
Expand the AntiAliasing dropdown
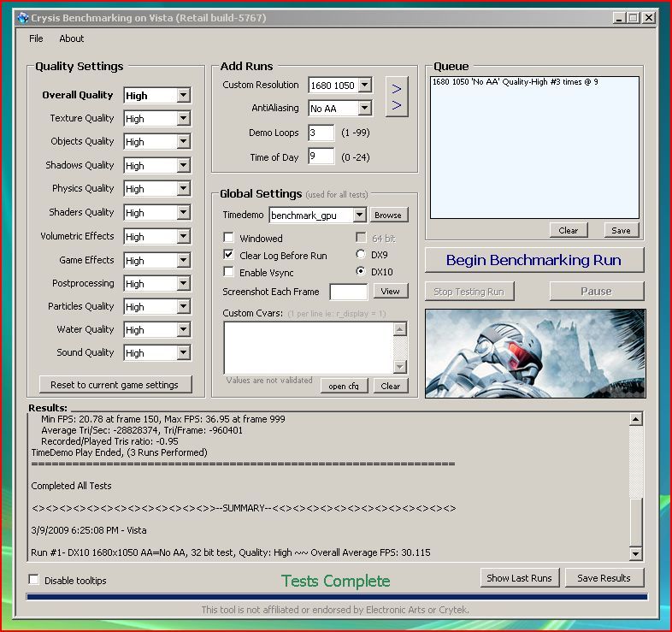pos(365,108)
